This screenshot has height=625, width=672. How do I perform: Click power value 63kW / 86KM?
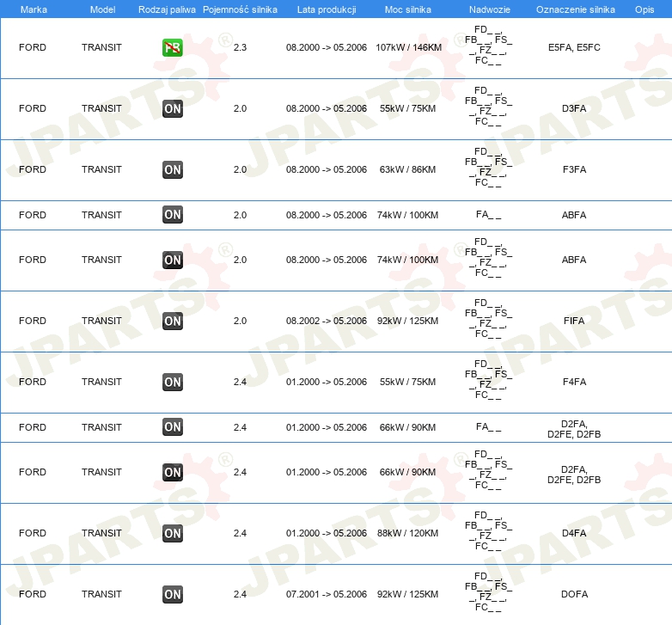[407, 169]
